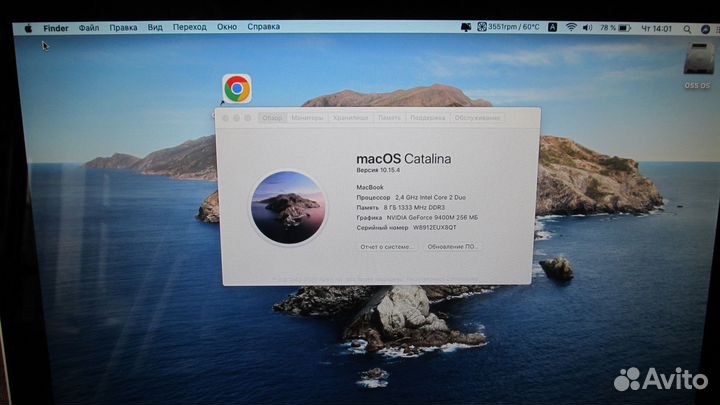The width and height of the screenshot is (720, 405).
Task: Click the MacBook model name text
Action: click(x=370, y=187)
